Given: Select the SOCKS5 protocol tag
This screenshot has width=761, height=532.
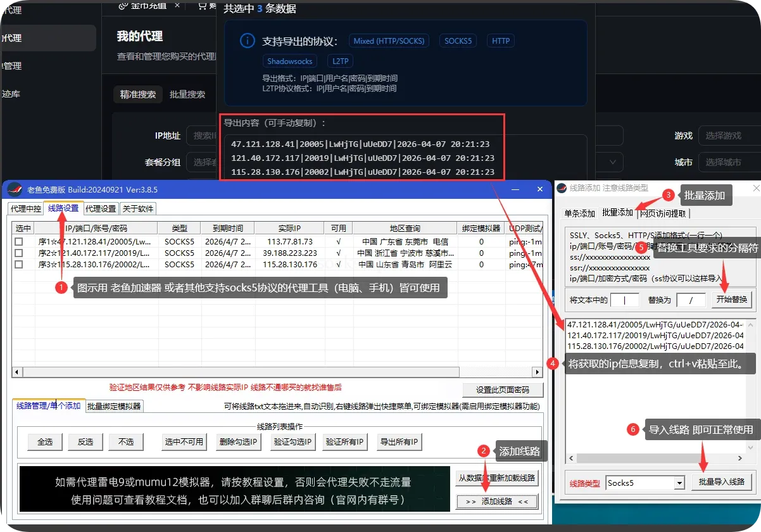Looking at the screenshot, I should (458, 41).
